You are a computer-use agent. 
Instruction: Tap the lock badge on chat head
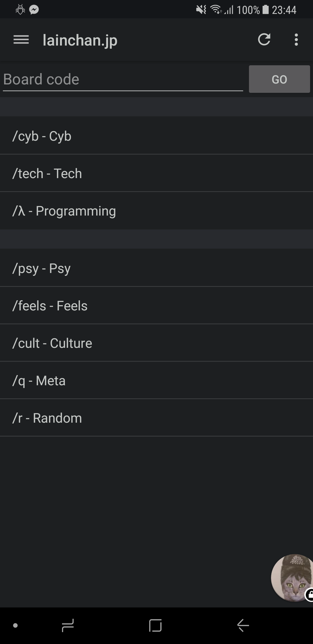click(x=310, y=595)
